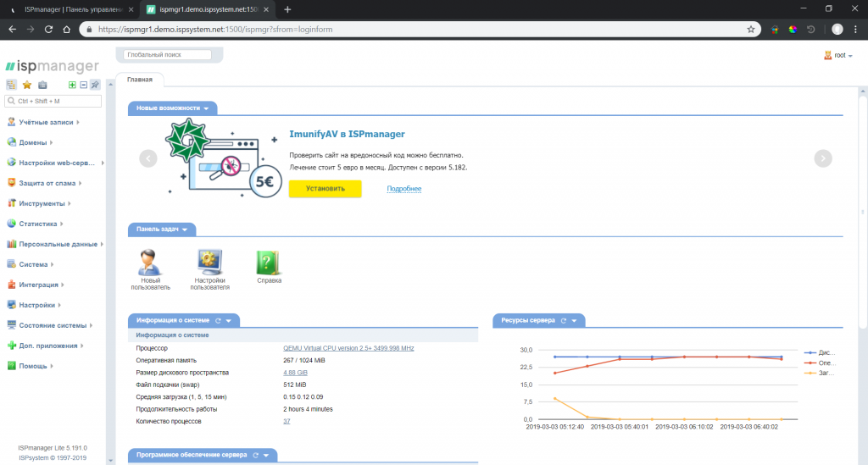This screenshot has height=465, width=868.
Task: Toggle the sidebar pin icon
Action: pyautogui.click(x=95, y=85)
